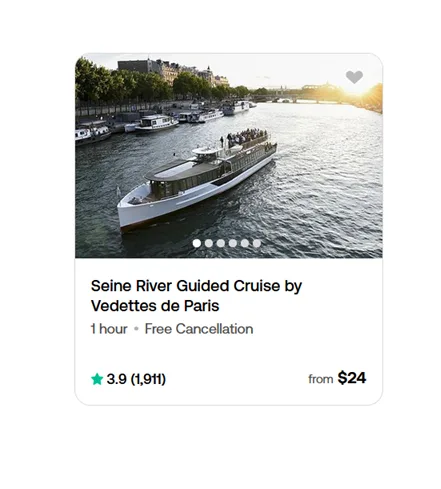This screenshot has height=489, width=441.
Task: Select the $24 price
Action: pyautogui.click(x=352, y=378)
